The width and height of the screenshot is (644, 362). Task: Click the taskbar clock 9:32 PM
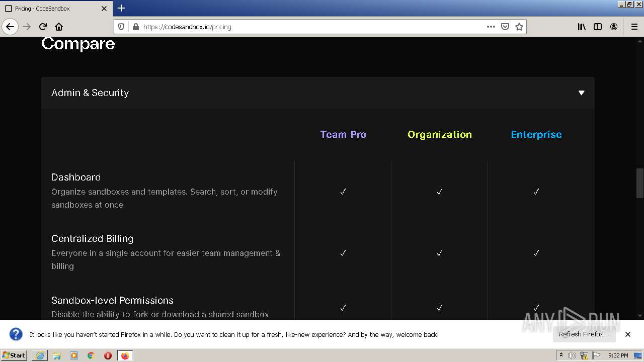(618, 355)
